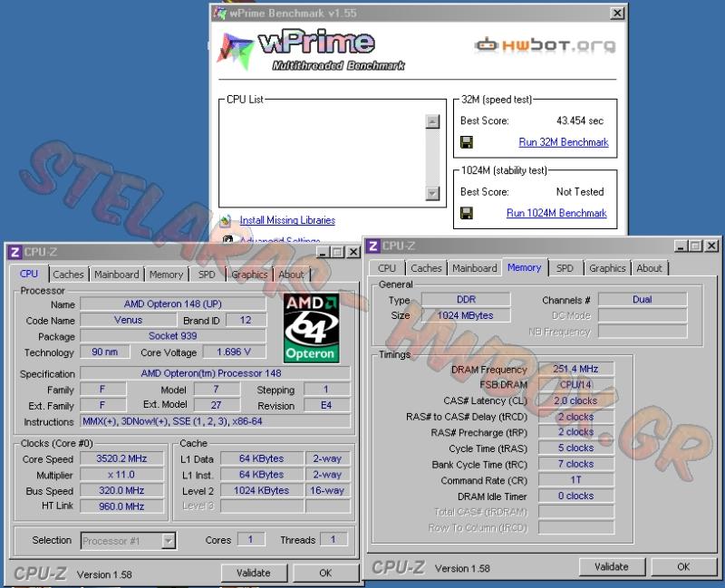Click CAS# Latency value '2.0 clocks'

(x=576, y=400)
